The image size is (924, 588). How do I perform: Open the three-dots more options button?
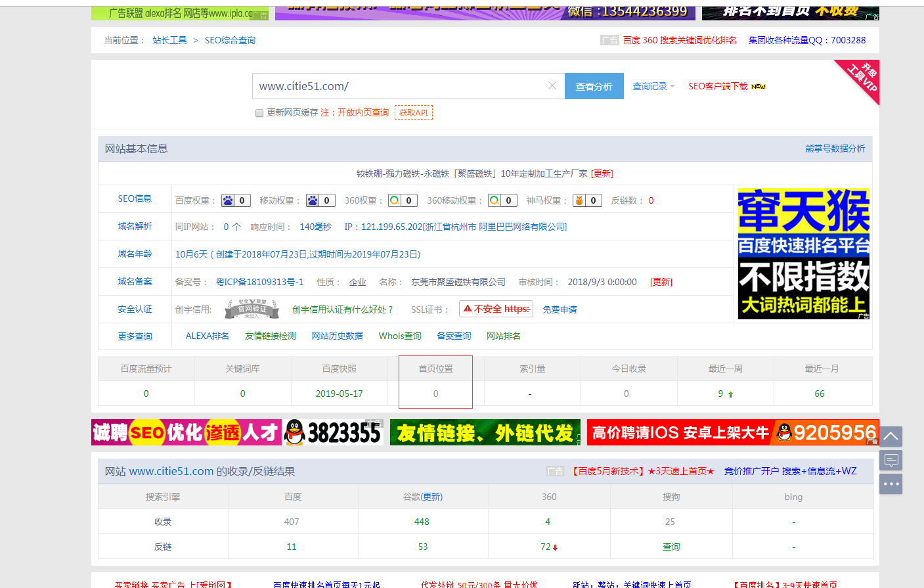(x=891, y=484)
